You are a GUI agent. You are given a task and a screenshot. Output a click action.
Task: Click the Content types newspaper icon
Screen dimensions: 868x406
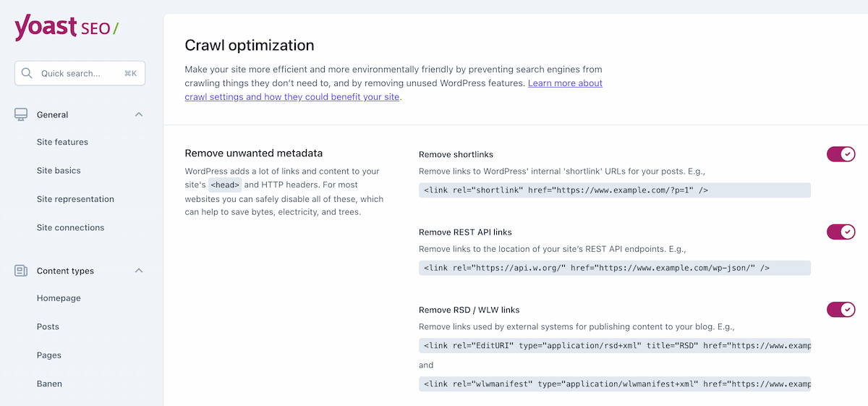tap(21, 271)
